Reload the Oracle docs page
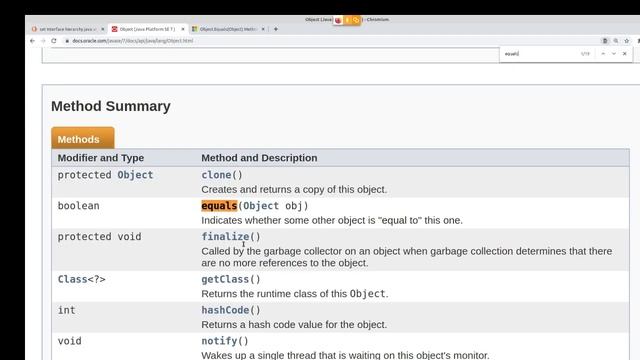640x360 pixels. 54,41
